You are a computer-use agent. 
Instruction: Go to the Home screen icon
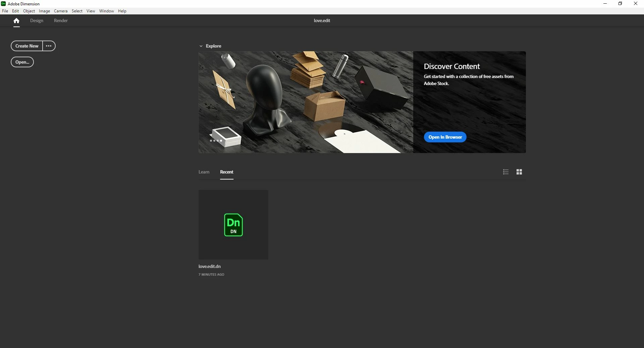point(16,21)
